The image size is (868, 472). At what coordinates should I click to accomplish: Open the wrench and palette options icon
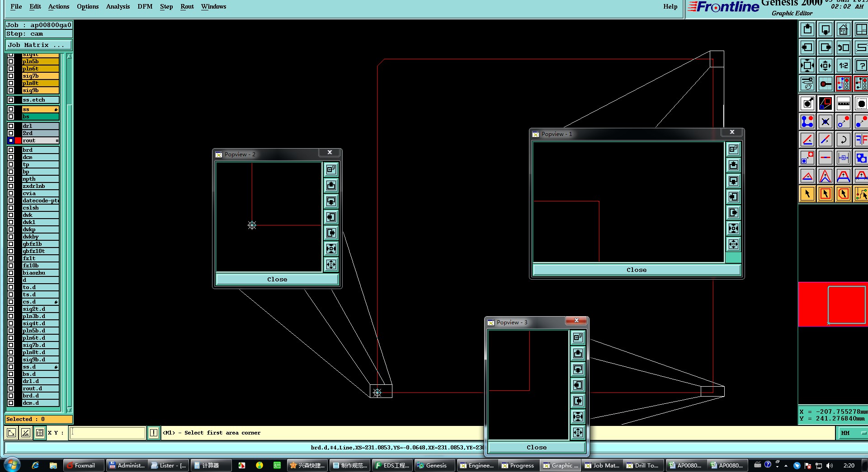point(807,84)
